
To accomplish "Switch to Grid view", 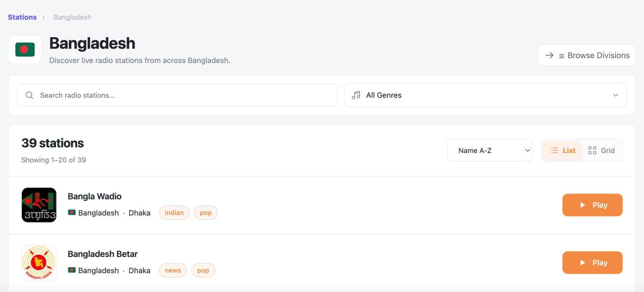I will coord(601,150).
